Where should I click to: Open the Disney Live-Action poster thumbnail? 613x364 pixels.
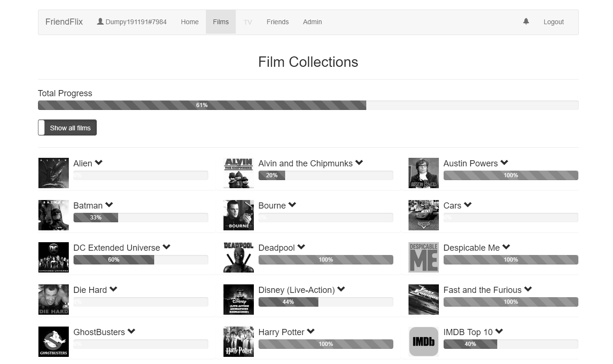[x=239, y=300]
